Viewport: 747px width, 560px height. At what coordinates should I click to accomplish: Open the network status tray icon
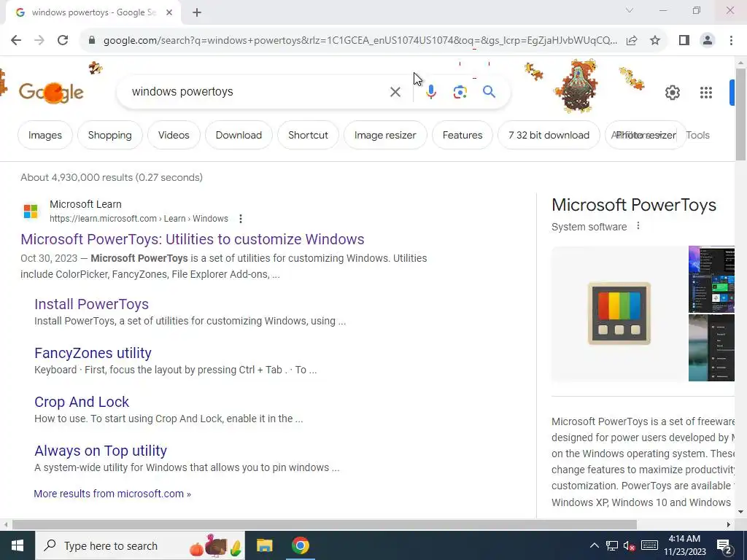tap(612, 545)
